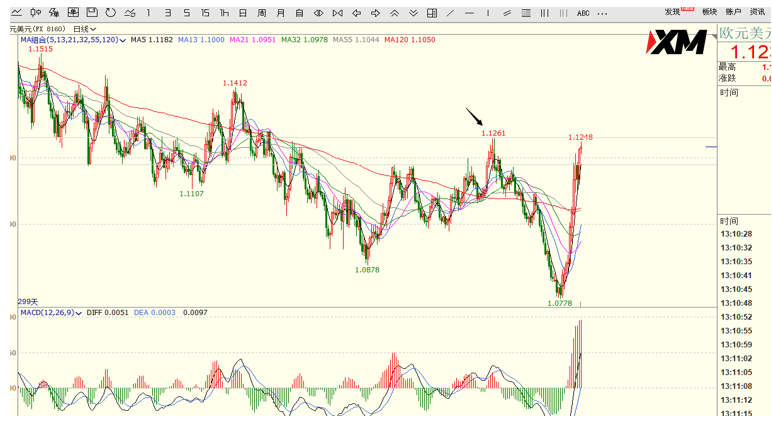Switch to the 15-minute timeframe

[205, 13]
